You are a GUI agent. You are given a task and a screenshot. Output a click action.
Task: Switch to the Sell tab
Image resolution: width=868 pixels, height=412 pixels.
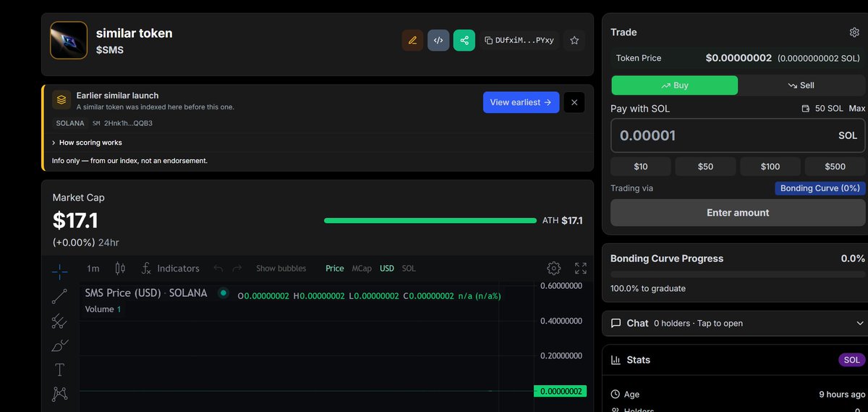point(801,85)
